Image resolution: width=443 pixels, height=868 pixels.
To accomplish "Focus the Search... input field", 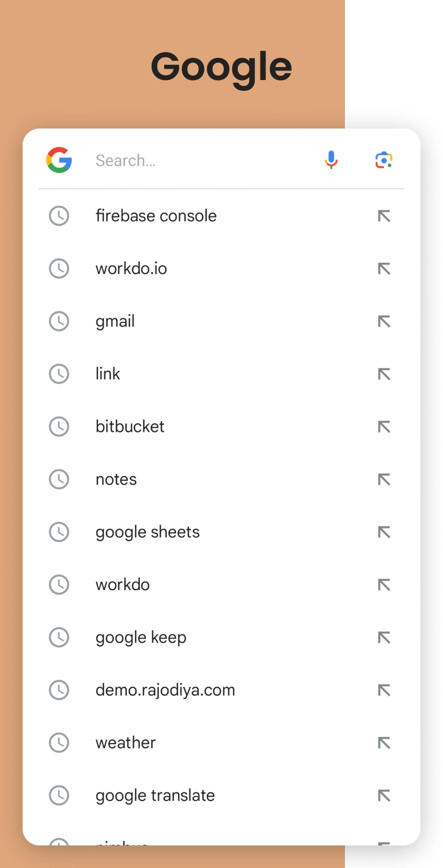I will tap(203, 161).
